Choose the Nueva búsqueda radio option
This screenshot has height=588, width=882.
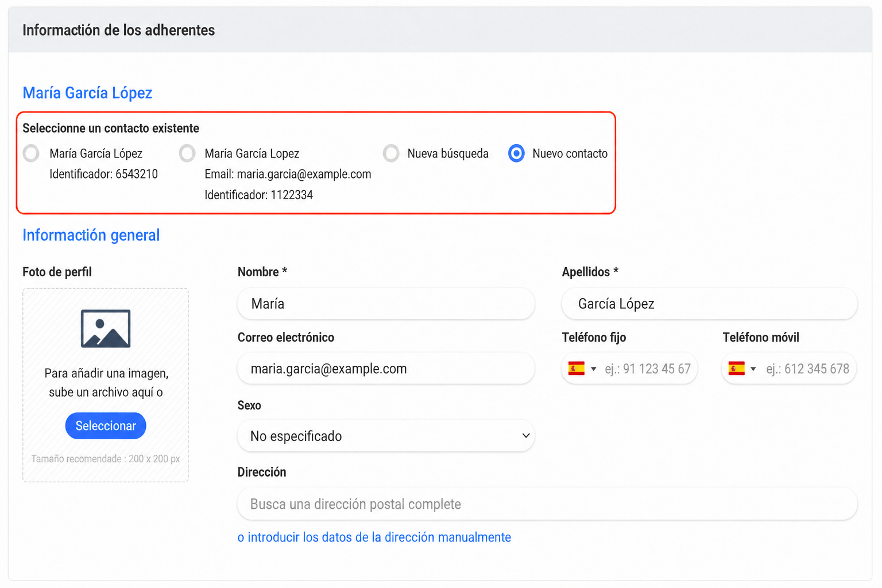pyautogui.click(x=391, y=153)
